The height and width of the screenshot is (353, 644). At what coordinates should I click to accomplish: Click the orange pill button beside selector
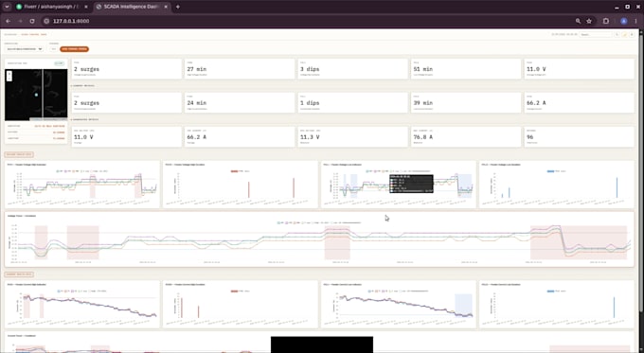[74, 49]
